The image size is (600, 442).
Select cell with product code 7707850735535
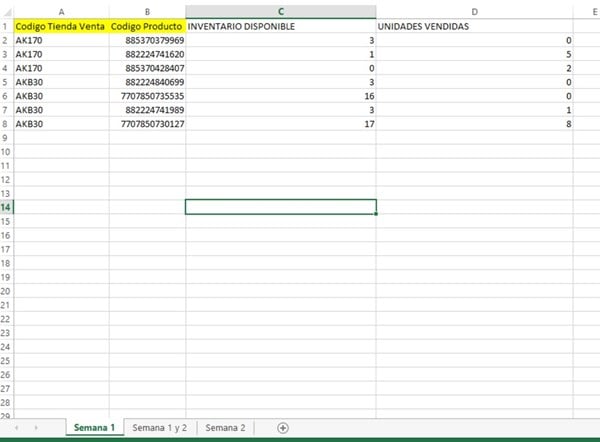tap(147, 95)
